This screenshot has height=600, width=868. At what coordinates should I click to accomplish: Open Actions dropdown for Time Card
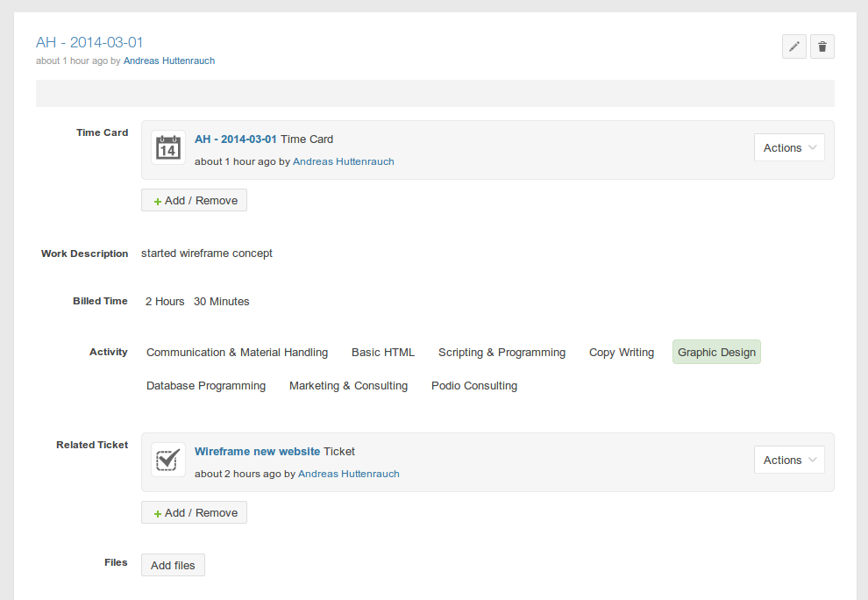pos(789,148)
